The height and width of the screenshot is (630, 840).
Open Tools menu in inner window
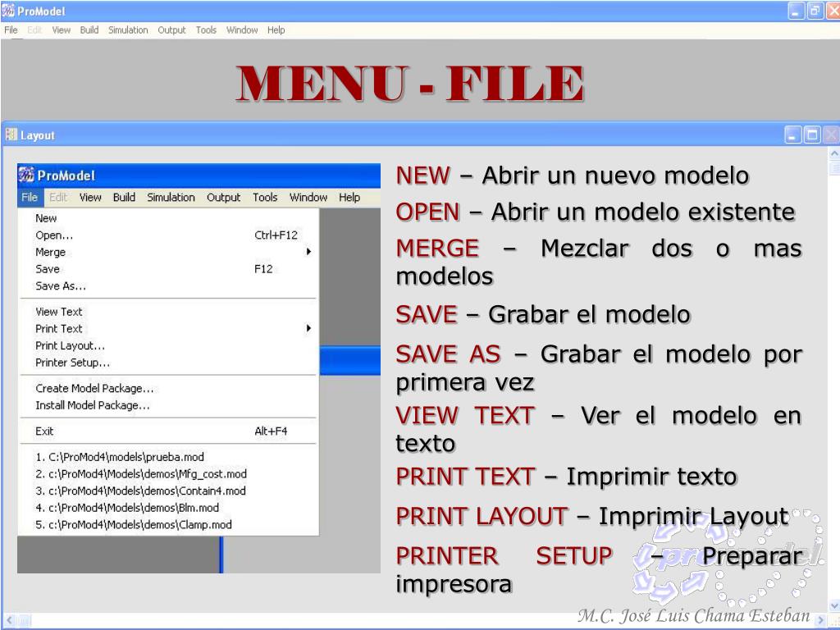pos(265,197)
